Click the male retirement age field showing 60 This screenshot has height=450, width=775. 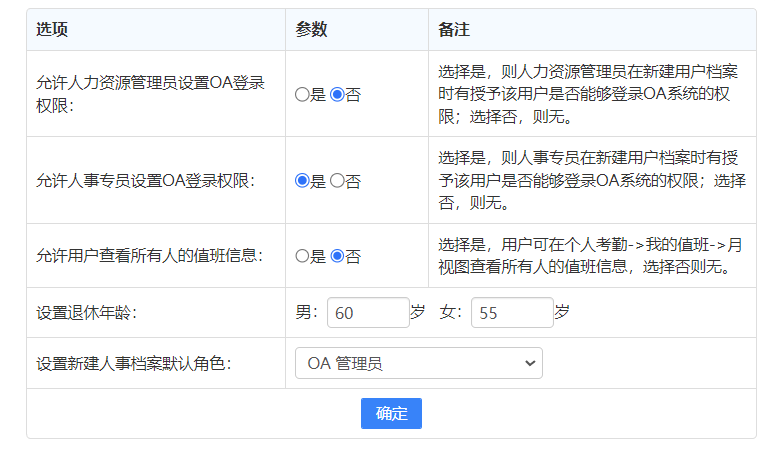click(367, 313)
